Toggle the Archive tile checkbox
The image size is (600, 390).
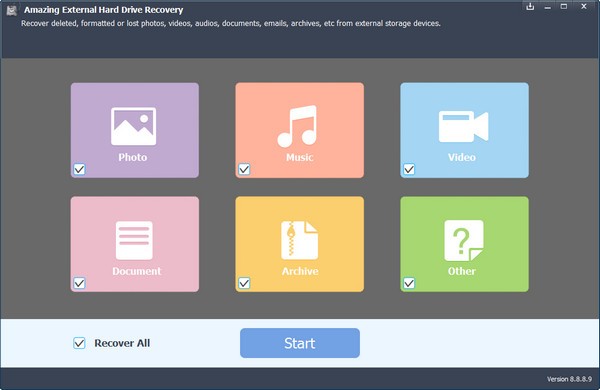[244, 283]
